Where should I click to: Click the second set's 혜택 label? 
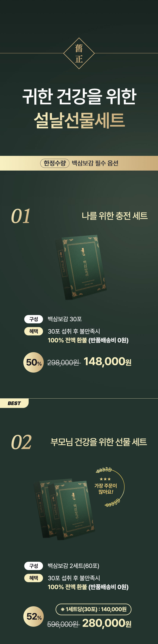34,578
